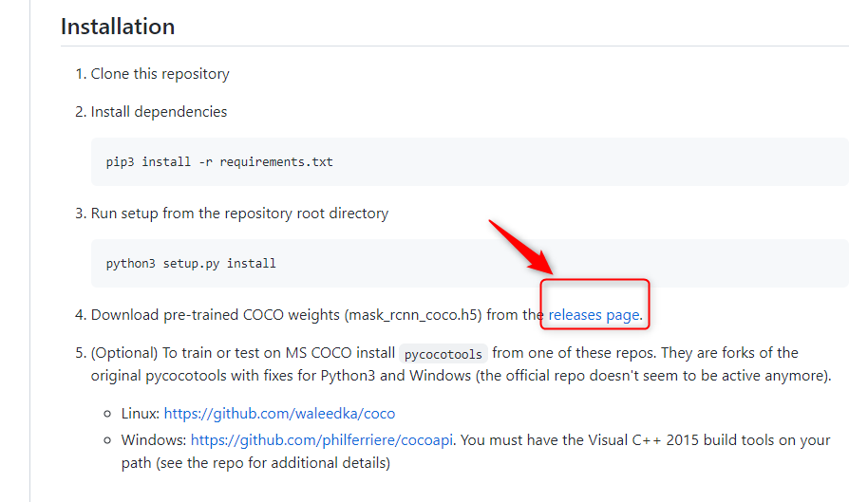Click the '(Optional) To train or test' text
This screenshot has width=868, height=502.
point(185,353)
